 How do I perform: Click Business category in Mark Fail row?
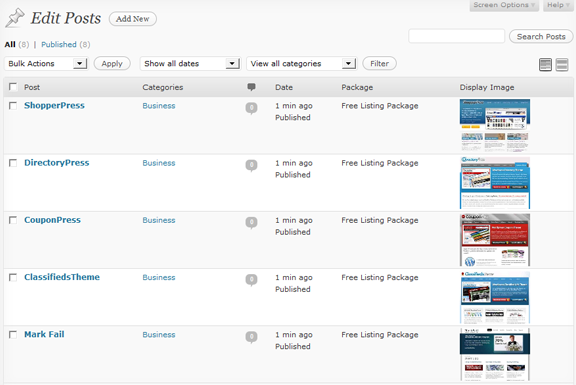coord(159,335)
